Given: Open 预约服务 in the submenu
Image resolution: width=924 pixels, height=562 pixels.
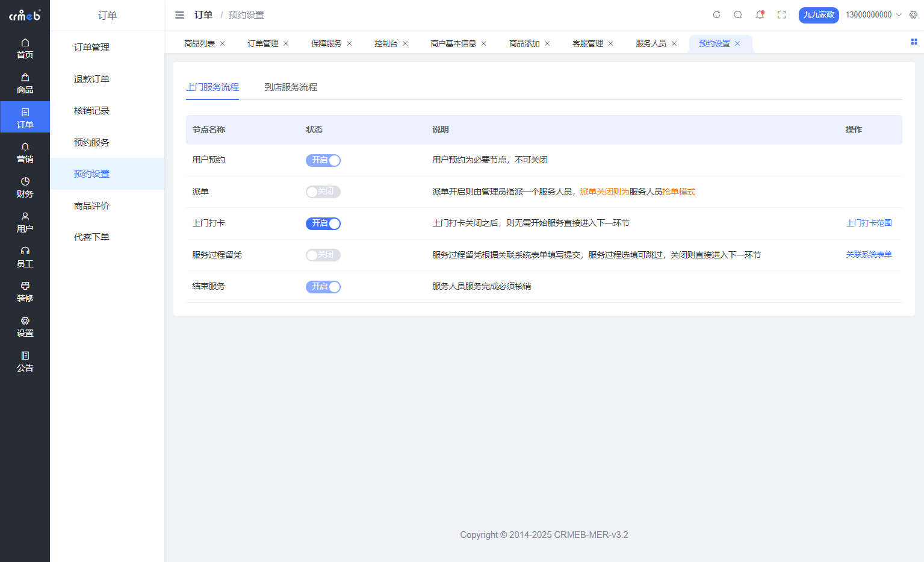Looking at the screenshot, I should click(107, 142).
